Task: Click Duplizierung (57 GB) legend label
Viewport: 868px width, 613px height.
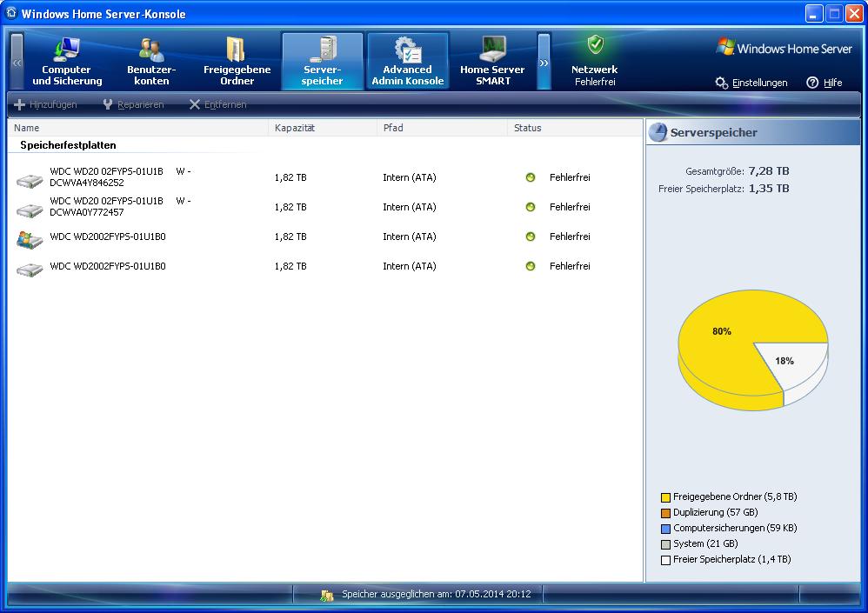Action: click(715, 512)
